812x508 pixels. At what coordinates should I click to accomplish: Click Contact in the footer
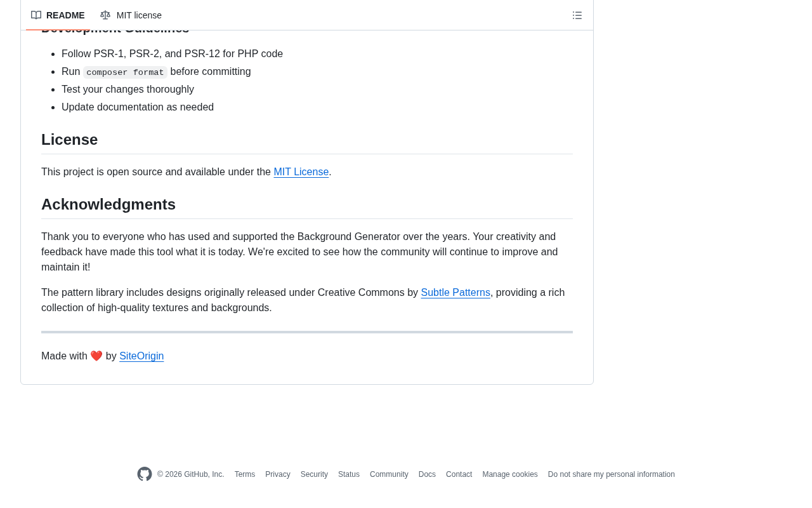pos(459,474)
